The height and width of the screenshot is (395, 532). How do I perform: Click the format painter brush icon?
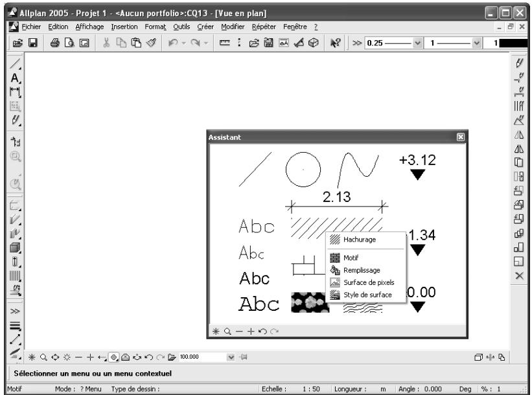[x=152, y=43]
